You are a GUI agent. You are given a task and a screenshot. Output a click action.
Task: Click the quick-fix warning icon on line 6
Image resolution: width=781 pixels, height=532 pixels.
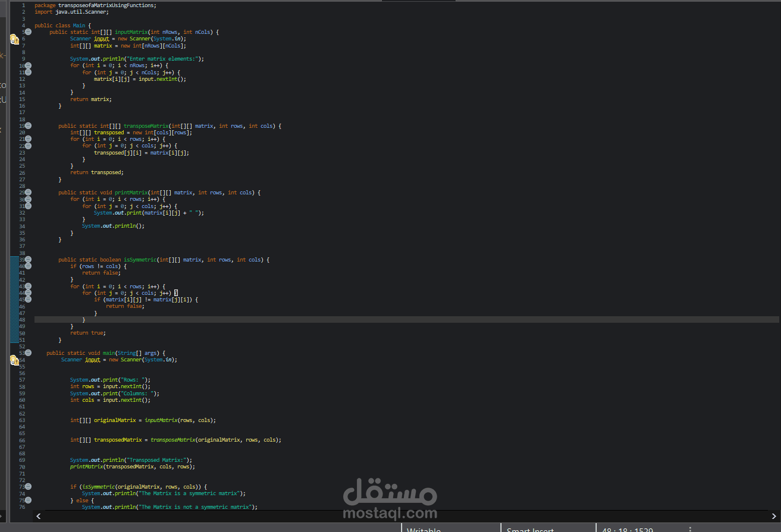click(14, 39)
